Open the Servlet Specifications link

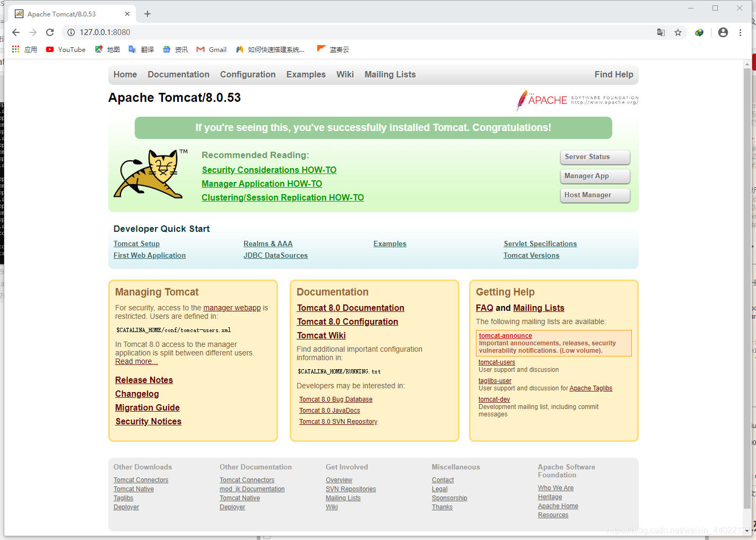(540, 244)
